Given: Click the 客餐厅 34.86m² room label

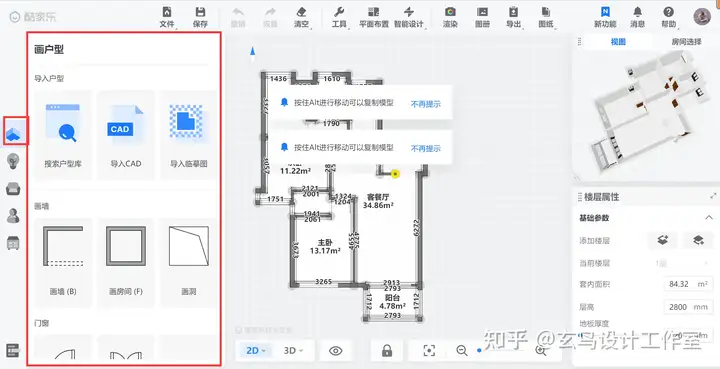Looking at the screenshot, I should tap(378, 201).
